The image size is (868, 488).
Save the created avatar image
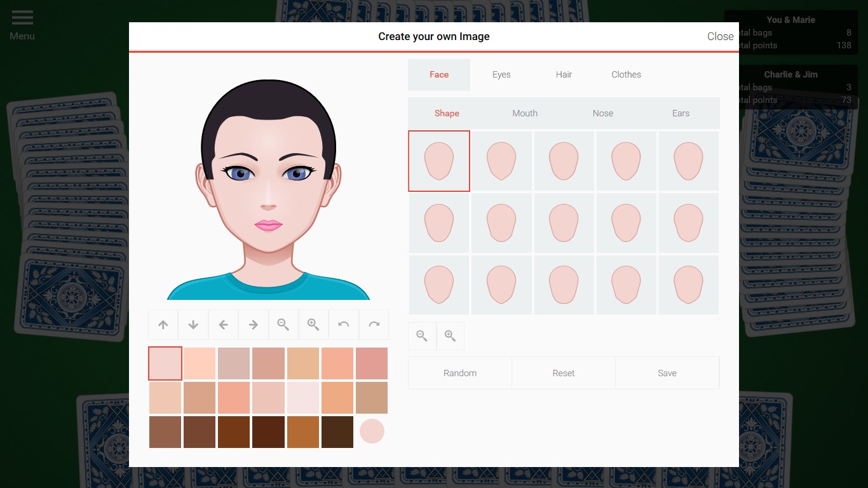click(x=667, y=373)
